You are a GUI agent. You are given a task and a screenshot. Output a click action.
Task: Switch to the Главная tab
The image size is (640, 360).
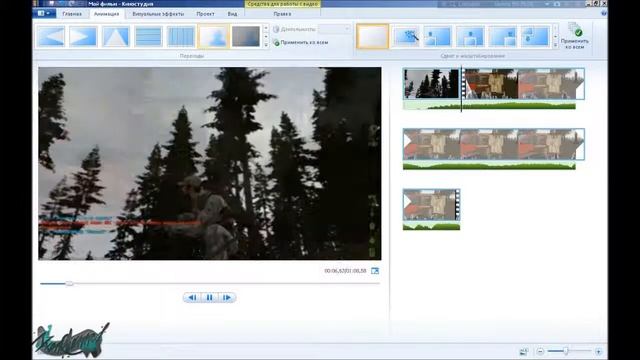[x=72, y=14]
